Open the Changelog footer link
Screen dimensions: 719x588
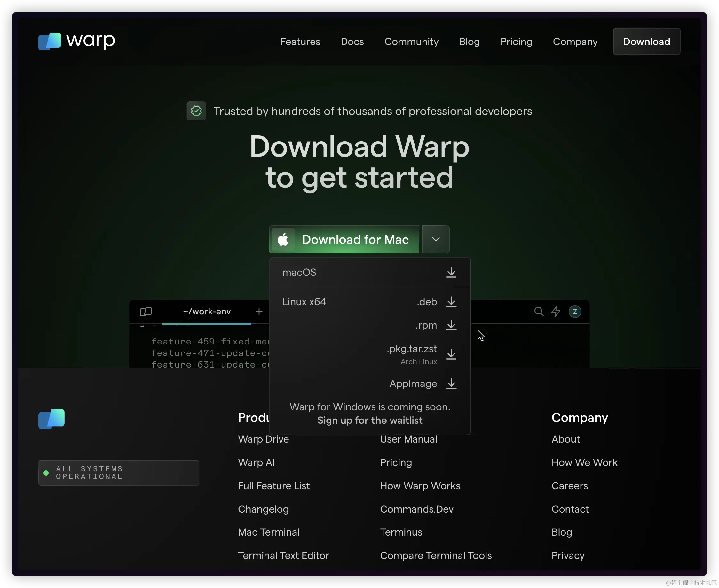263,509
